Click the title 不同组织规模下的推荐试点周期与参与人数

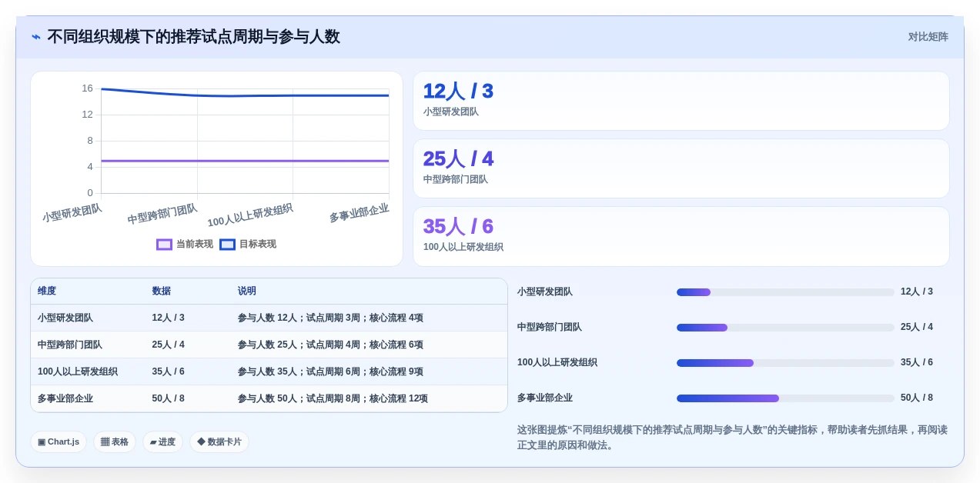[193, 37]
